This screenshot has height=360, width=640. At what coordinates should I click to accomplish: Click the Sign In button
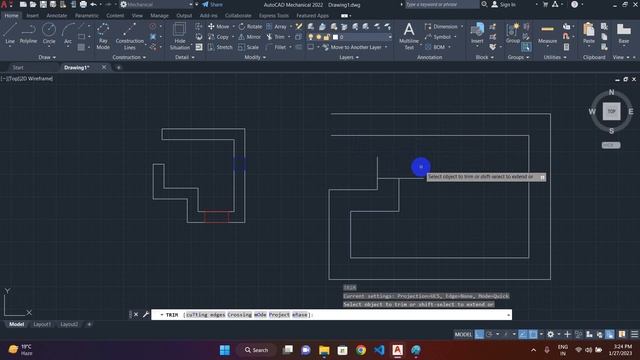503,4
